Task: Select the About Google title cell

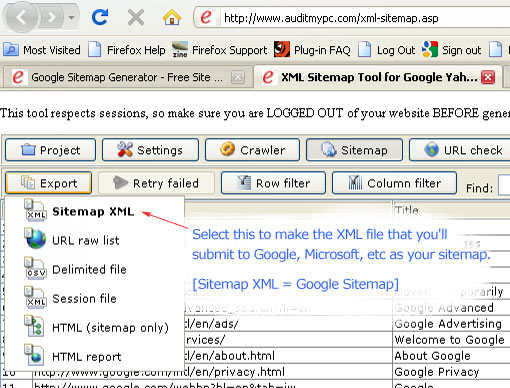Action: pos(451,356)
